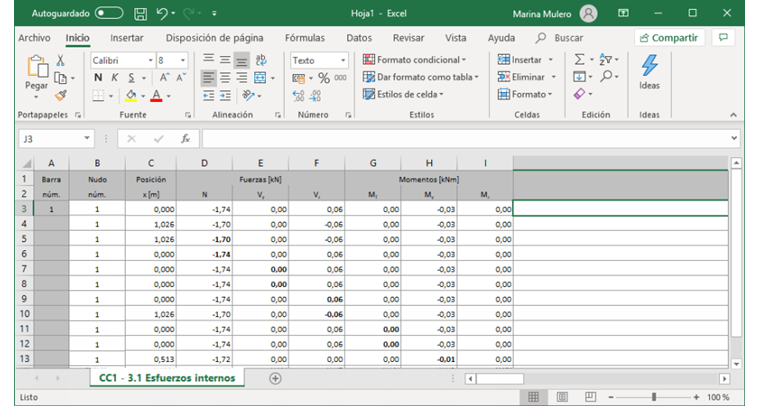Switch to the Datos tab

click(359, 38)
